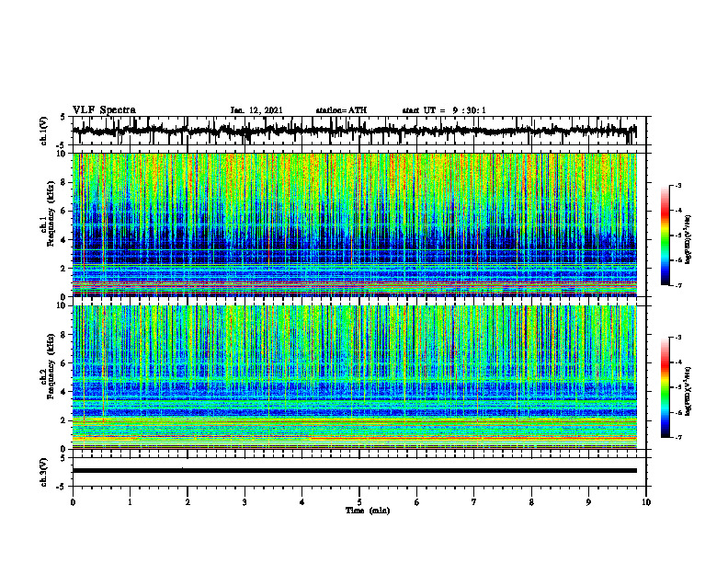Click the "ch.1(V)" waveform axis label
The height and width of the screenshot is (563, 728).
pos(44,132)
